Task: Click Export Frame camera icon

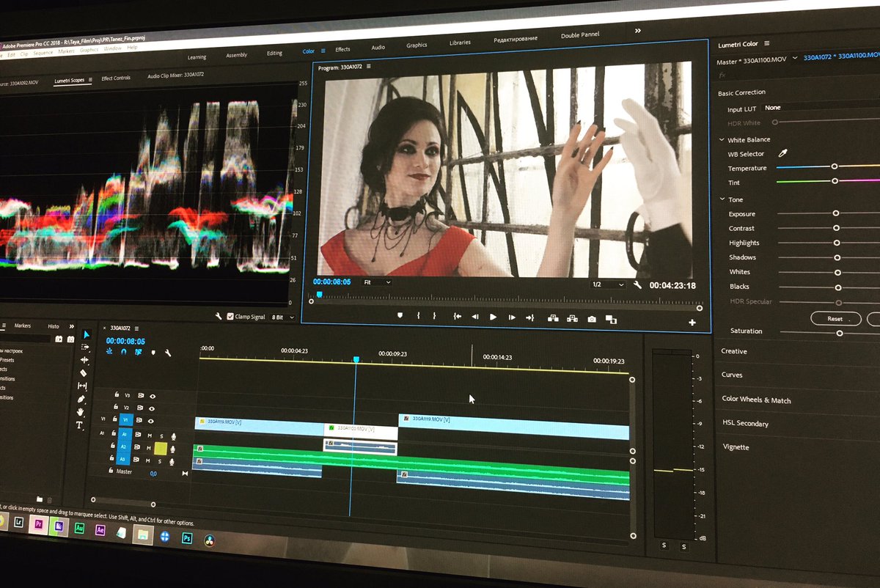Action: click(592, 318)
